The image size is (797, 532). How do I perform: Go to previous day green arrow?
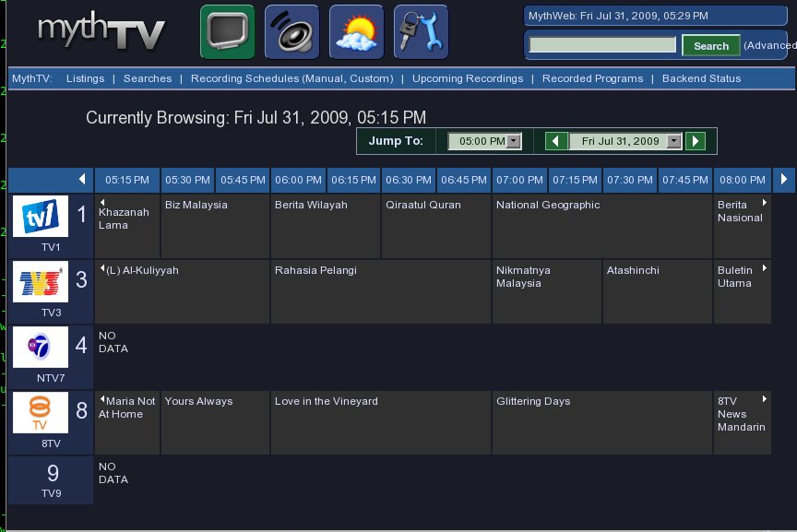556,141
